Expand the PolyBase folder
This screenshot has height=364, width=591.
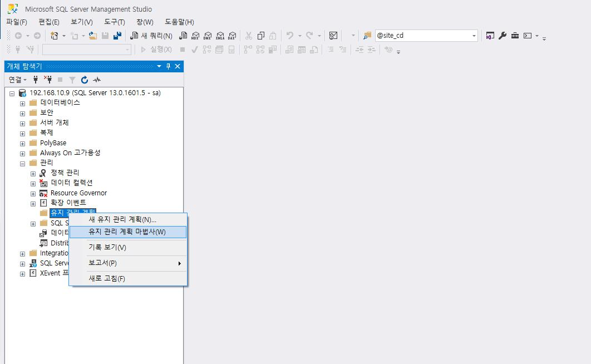click(23, 144)
